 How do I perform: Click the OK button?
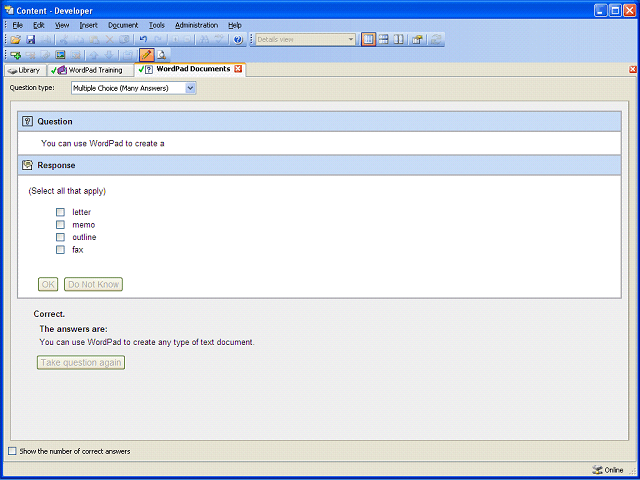point(48,284)
